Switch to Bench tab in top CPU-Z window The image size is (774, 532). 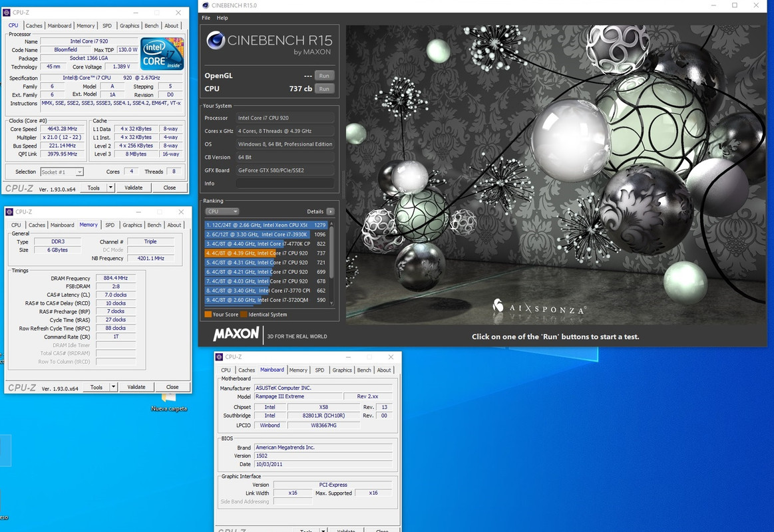[152, 26]
